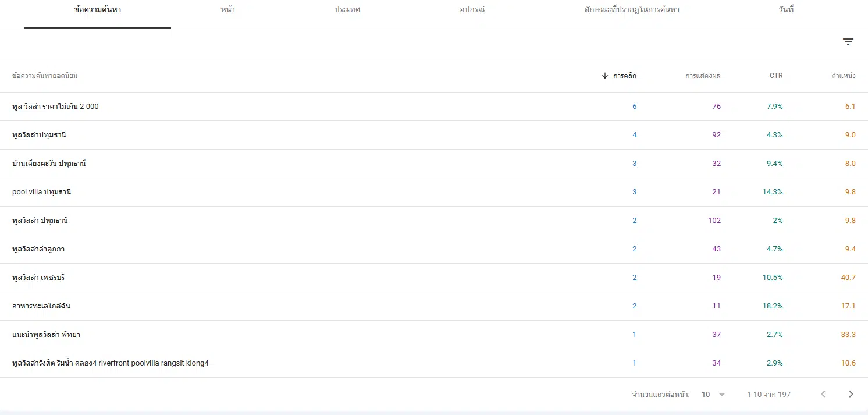The width and height of the screenshot is (868, 415).
Task: Open the อุปกรณ์ tab
Action: point(472,10)
